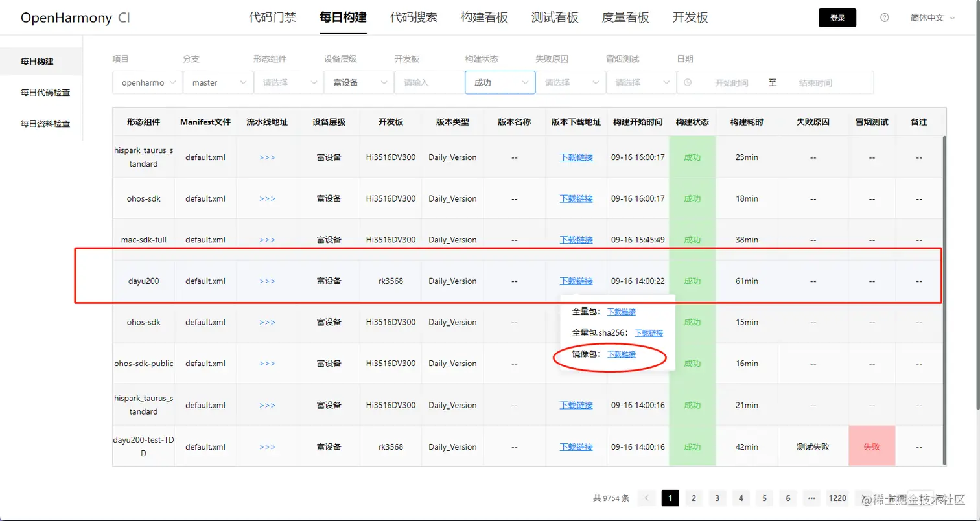Screen dimensions: 980x521
Task: Open the pipeline ">>>" link in mac-sdk-full row
Action: point(266,240)
